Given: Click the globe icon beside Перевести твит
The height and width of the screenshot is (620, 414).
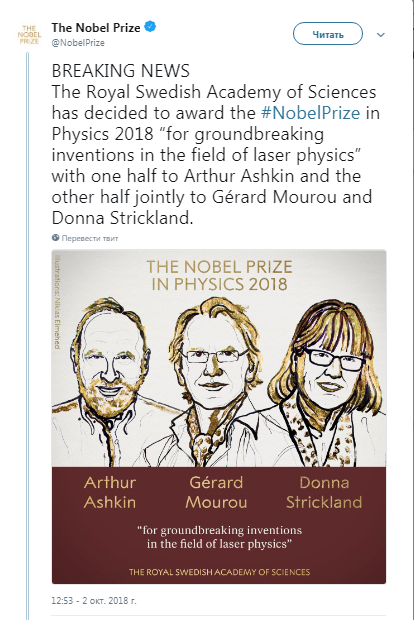Looking at the screenshot, I should coord(55,238).
